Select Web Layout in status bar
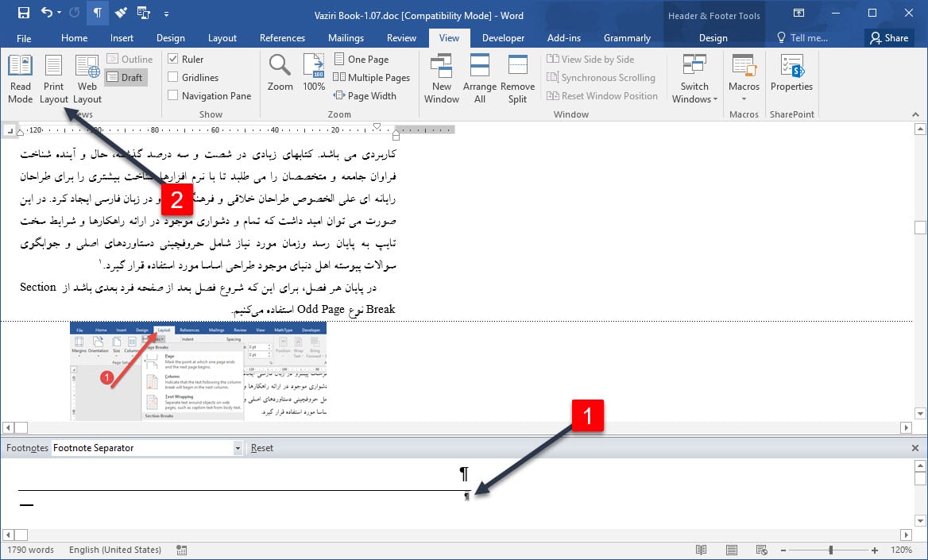928x560 pixels. click(761, 550)
